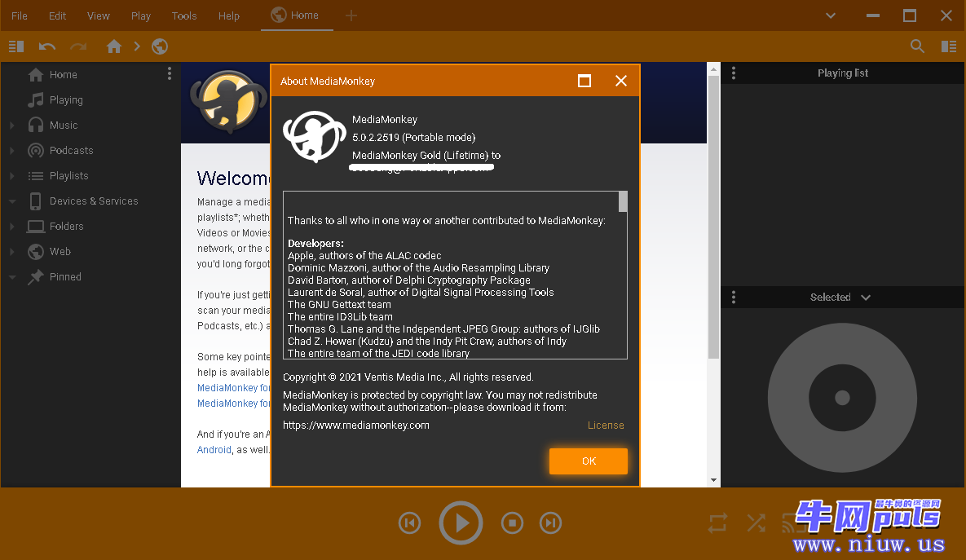Expand the Web tree node
The image size is (966, 560).
(x=12, y=251)
